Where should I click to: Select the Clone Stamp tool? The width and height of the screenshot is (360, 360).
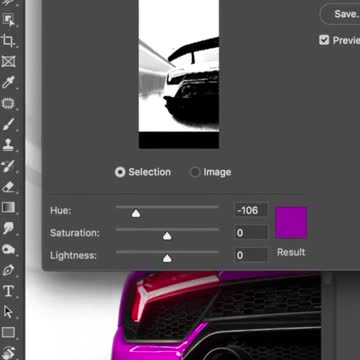(8, 145)
